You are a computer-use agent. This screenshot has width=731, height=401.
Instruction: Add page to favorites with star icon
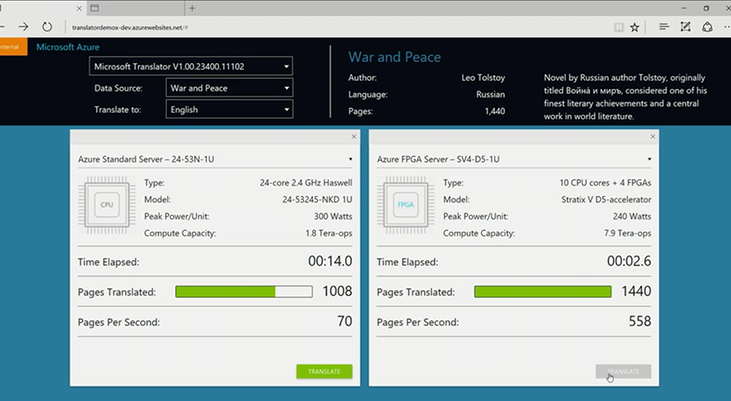(x=635, y=27)
